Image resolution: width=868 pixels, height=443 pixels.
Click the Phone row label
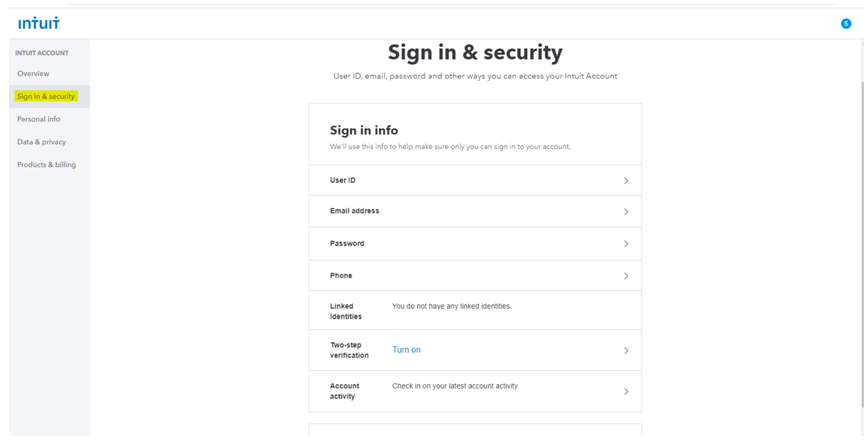coord(340,275)
